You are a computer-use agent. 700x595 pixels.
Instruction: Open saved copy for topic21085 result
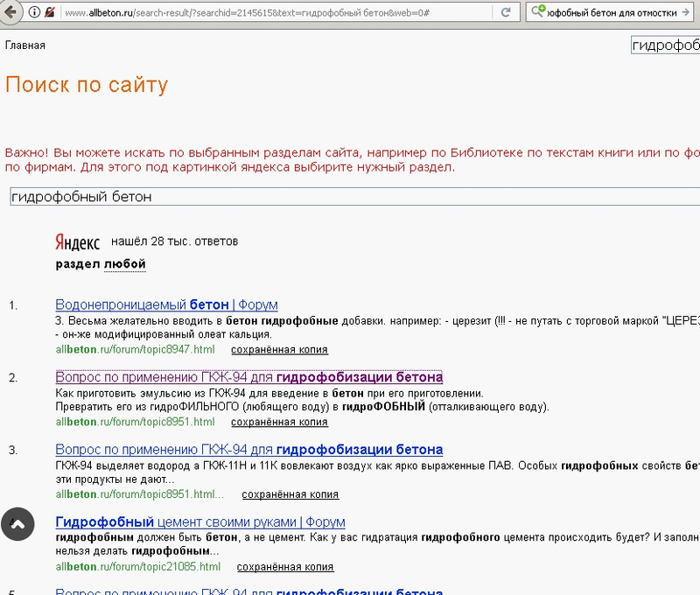coord(285,567)
